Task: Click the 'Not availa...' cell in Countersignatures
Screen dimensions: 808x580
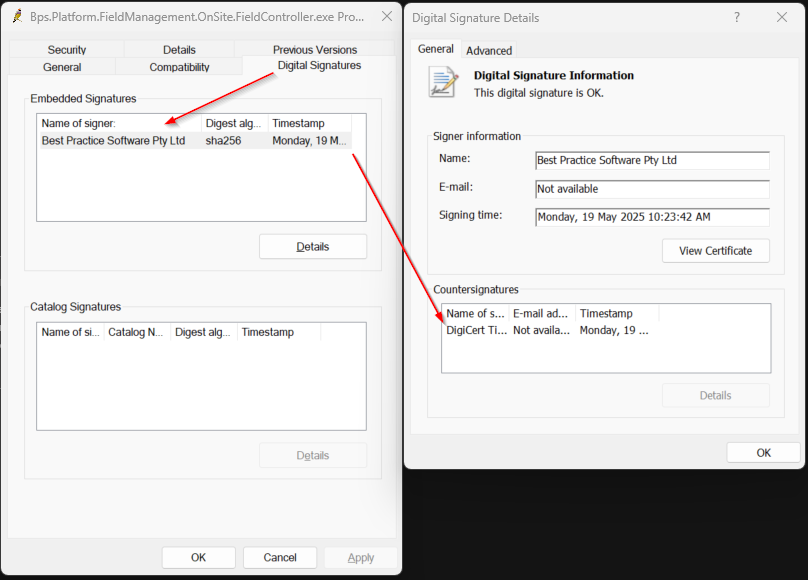Action: tap(542, 330)
